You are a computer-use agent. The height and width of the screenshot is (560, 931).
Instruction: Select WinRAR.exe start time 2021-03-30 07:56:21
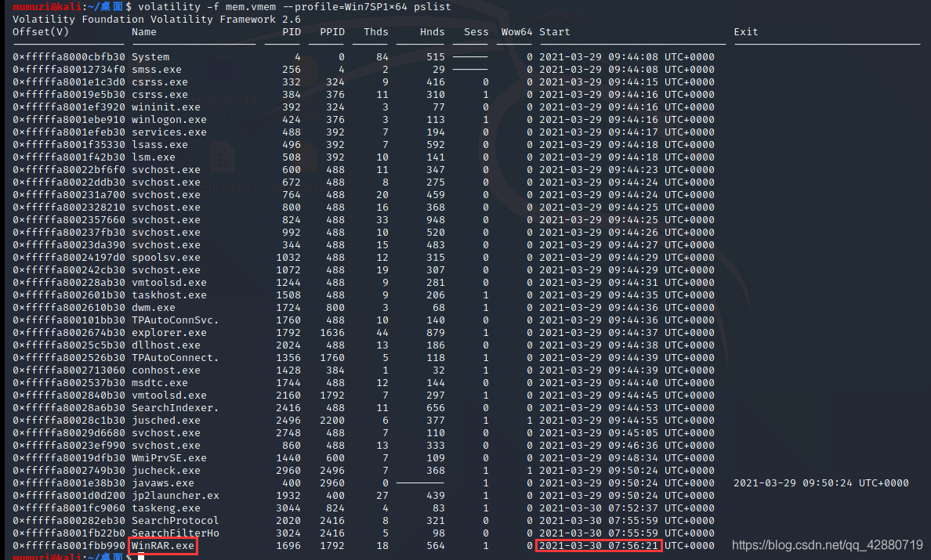pos(599,545)
